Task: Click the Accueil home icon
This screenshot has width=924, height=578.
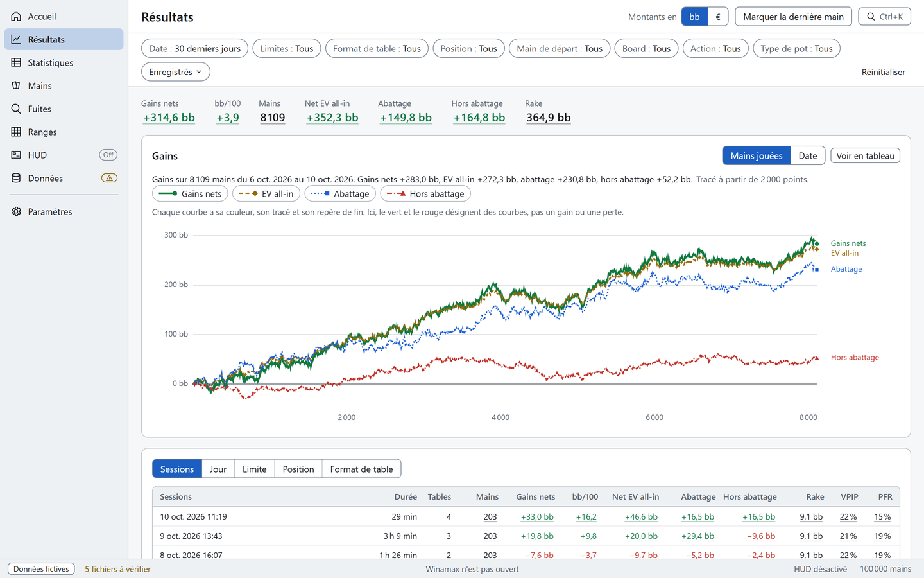Action: [x=16, y=16]
